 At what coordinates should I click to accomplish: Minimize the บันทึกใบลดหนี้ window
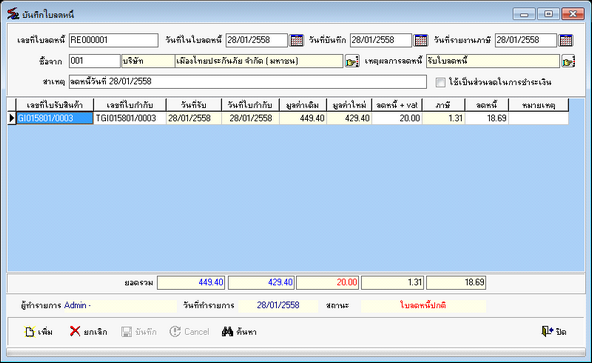click(524, 14)
